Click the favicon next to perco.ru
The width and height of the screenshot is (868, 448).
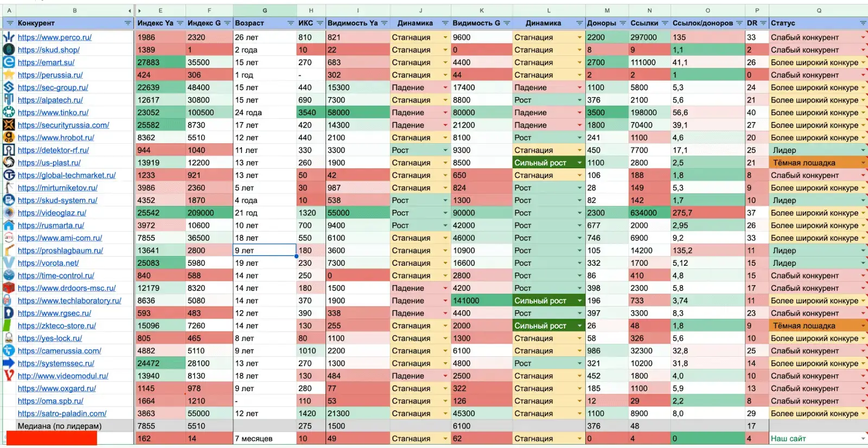(9, 37)
